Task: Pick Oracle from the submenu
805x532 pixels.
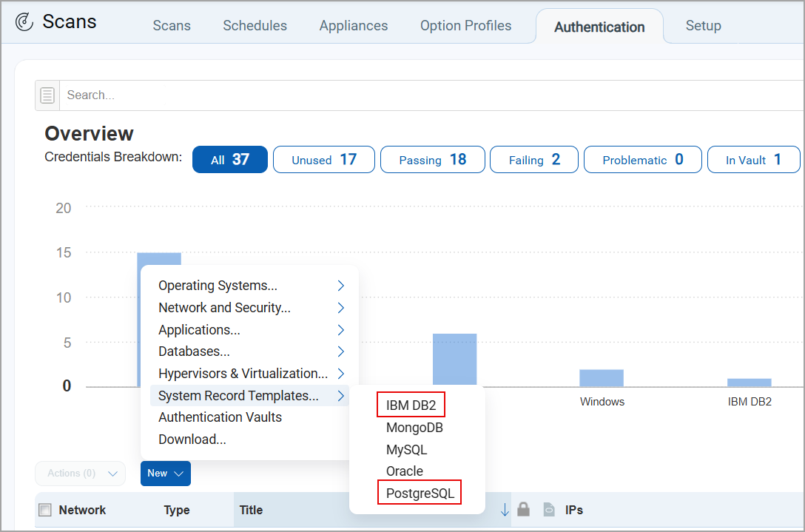Action: click(405, 471)
